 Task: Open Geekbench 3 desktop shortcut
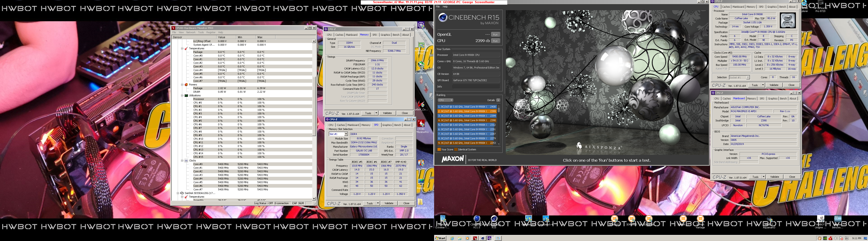pyautogui.click(x=528, y=221)
